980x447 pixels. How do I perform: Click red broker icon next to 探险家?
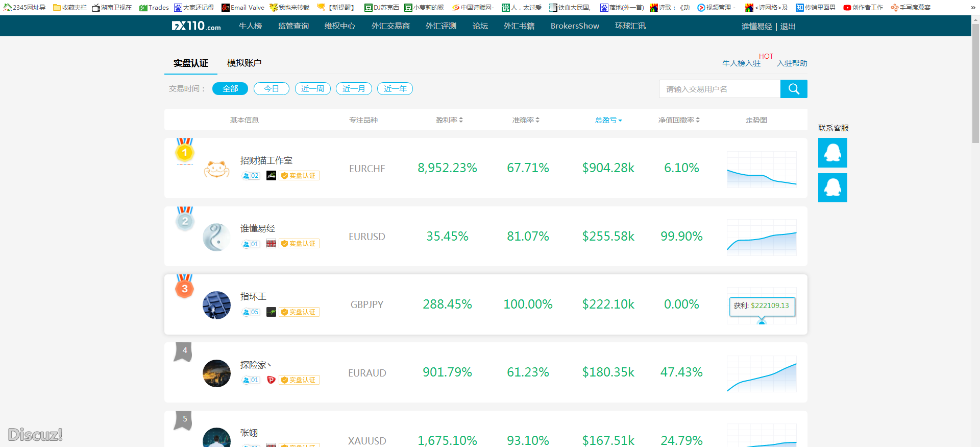[x=271, y=380]
